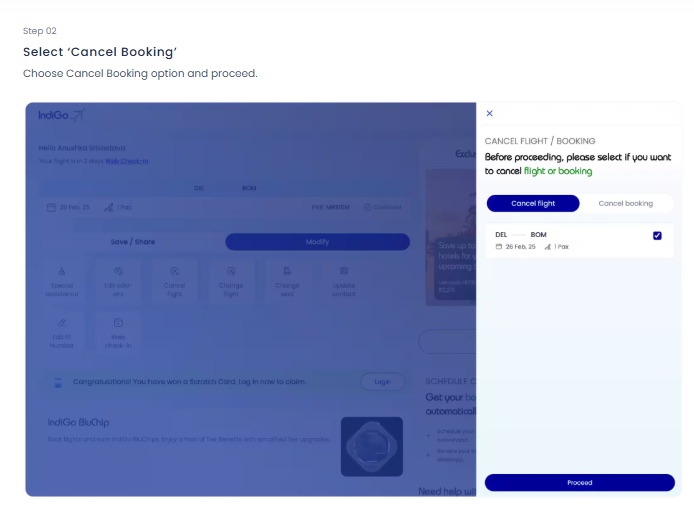Switch to the Modify tab
This screenshot has height=511, width=694.
point(317,242)
